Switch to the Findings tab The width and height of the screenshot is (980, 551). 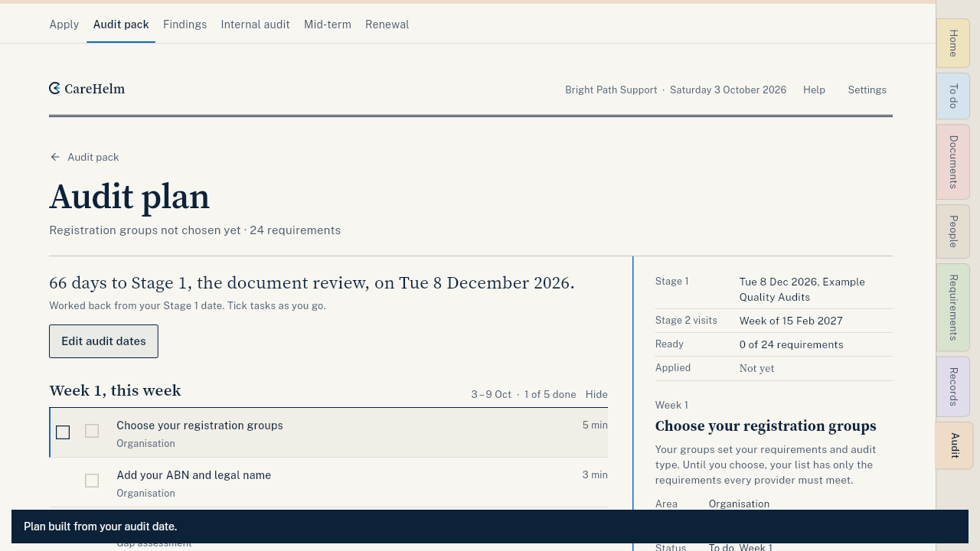tap(185, 24)
